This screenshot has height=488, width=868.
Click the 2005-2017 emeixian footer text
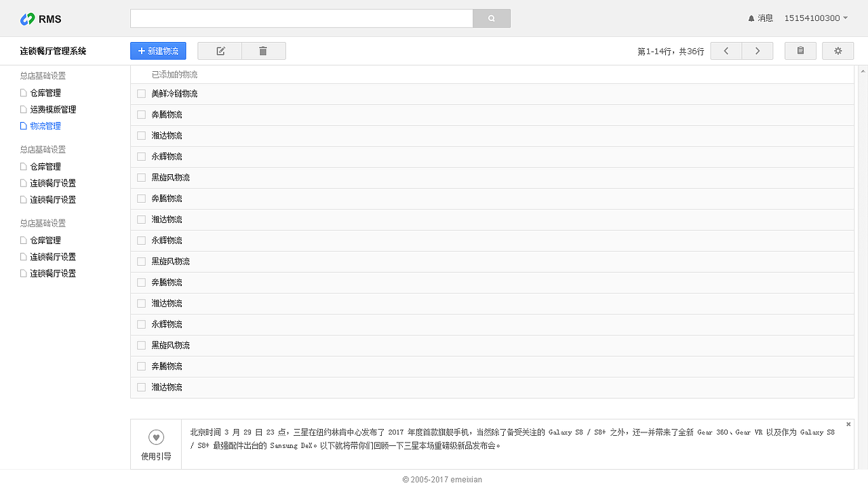[x=442, y=479]
